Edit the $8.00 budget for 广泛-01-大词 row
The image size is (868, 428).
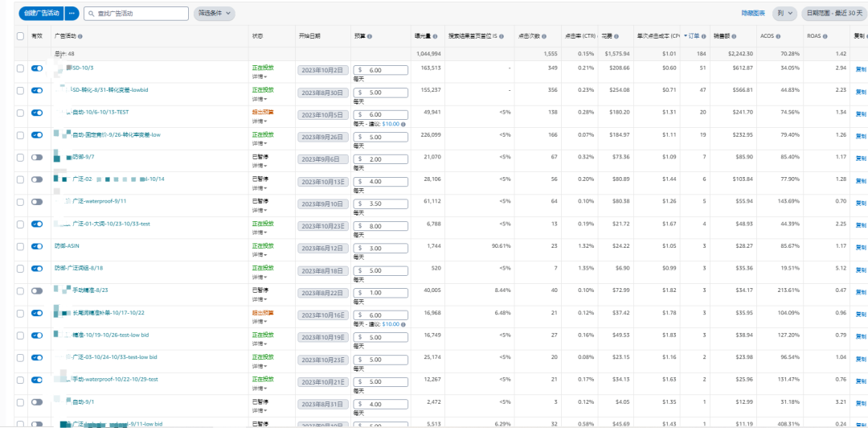click(380, 226)
